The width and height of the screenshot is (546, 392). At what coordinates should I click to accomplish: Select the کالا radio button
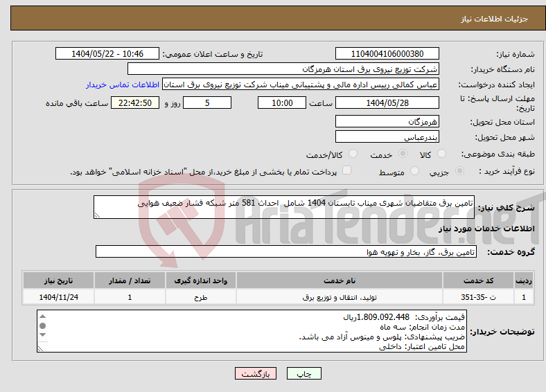tap(441, 154)
